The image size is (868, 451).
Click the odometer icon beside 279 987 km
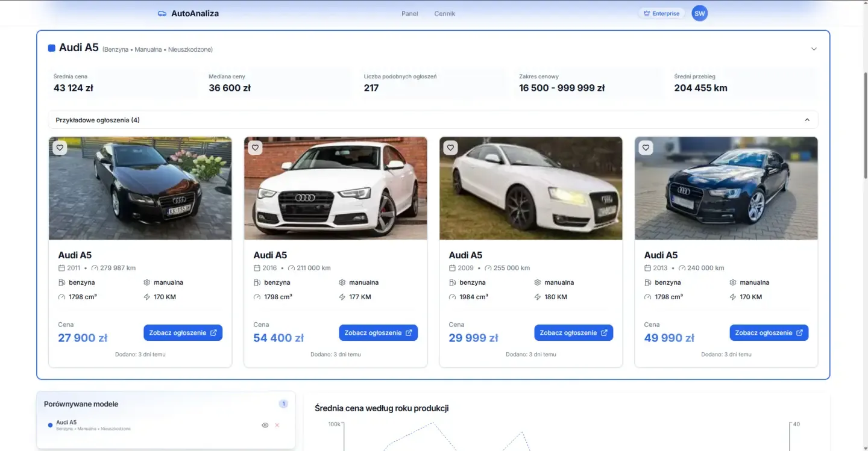95,268
